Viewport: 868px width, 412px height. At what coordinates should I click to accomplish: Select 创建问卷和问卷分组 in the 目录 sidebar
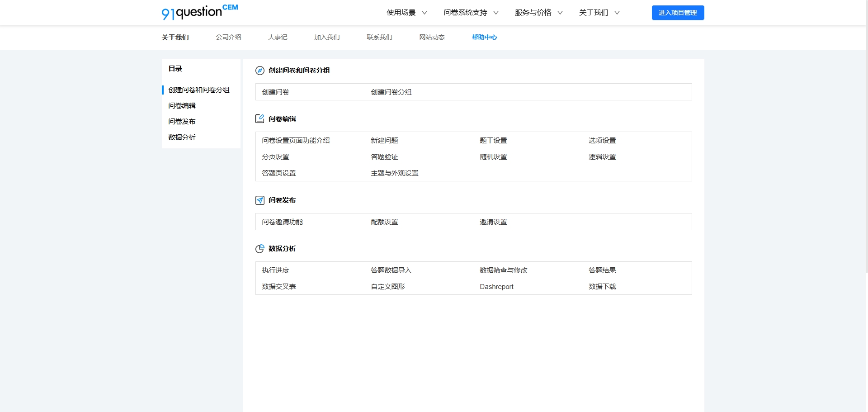(199, 90)
